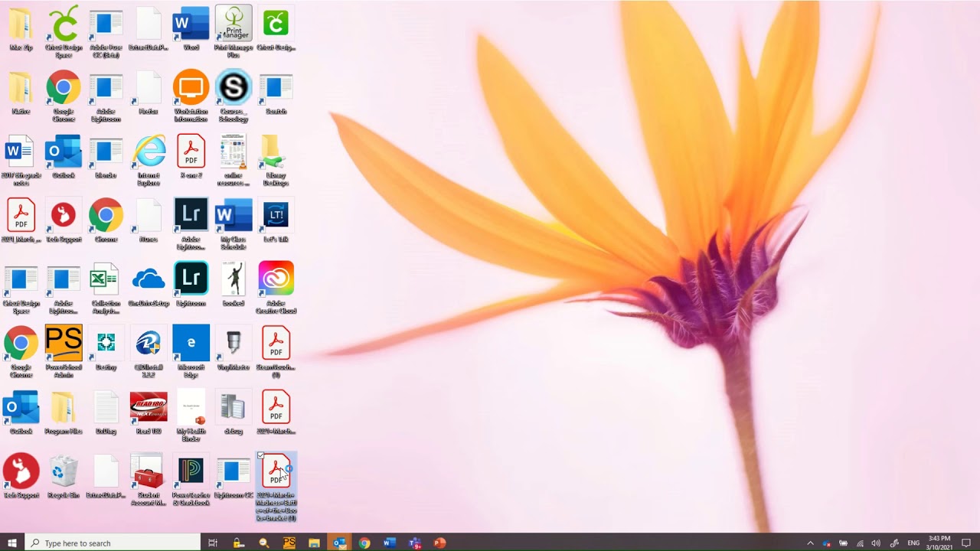Open the PowerSchool Admin desktop shortcut
Viewport: 980px width, 551px height.
(64, 352)
